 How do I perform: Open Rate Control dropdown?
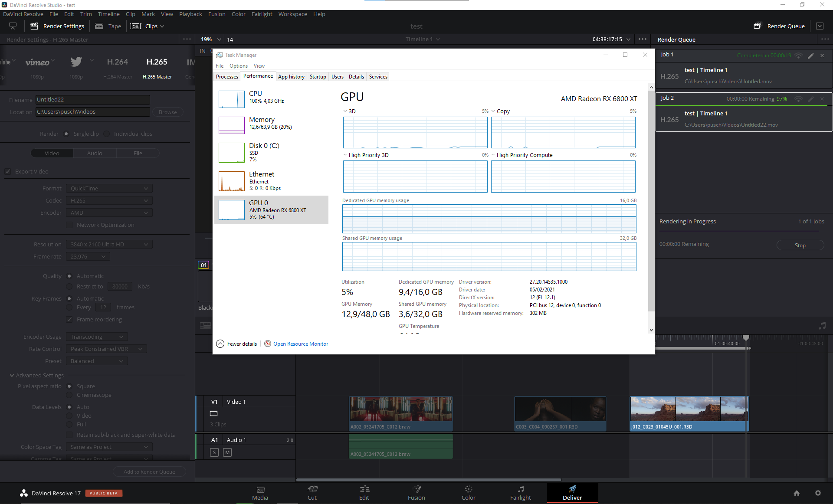click(x=107, y=349)
